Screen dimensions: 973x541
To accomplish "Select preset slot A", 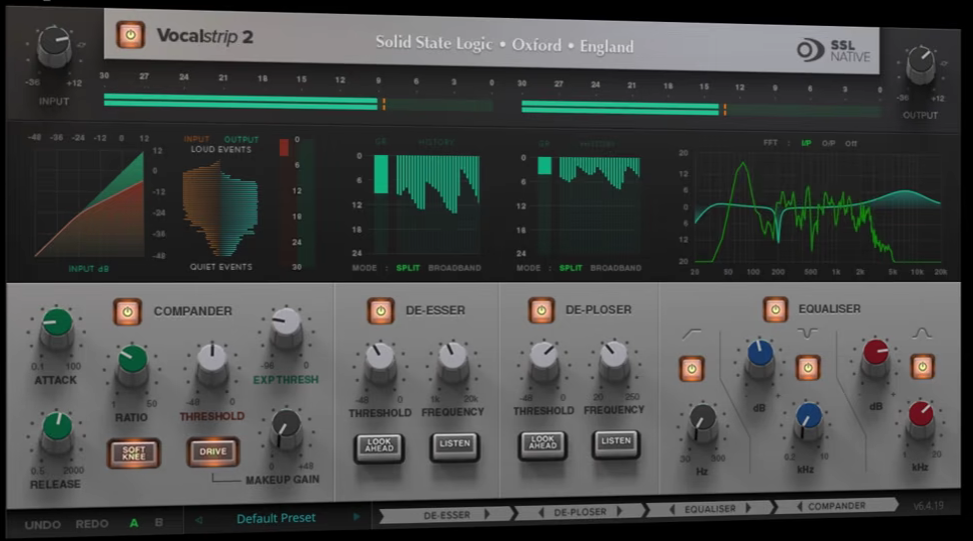I will tap(133, 523).
